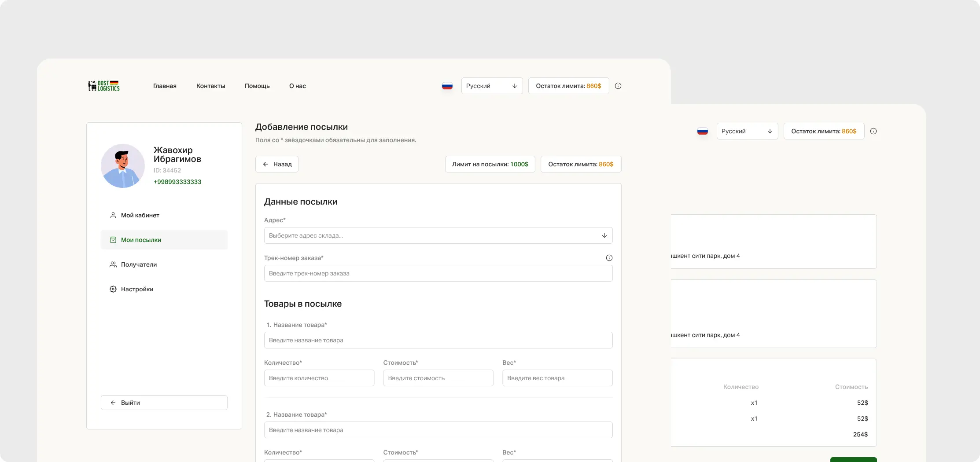Open the Помощь menu item
980x462 pixels.
pos(257,86)
